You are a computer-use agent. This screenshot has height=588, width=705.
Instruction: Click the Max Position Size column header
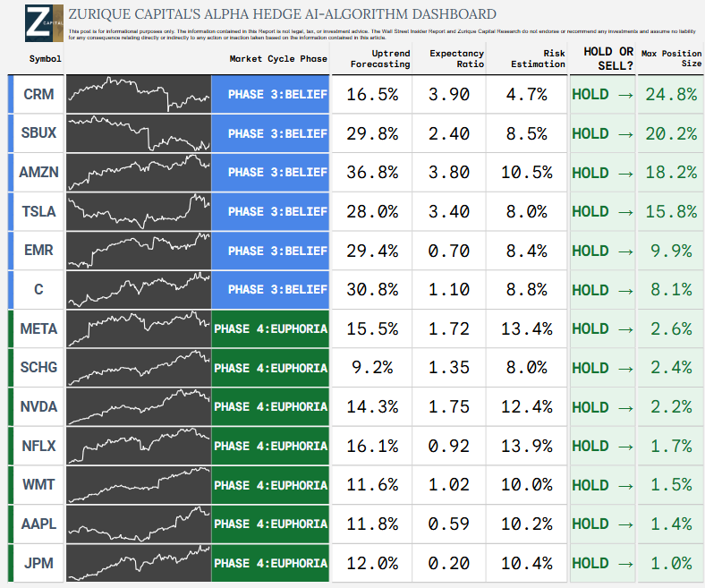coord(671,58)
